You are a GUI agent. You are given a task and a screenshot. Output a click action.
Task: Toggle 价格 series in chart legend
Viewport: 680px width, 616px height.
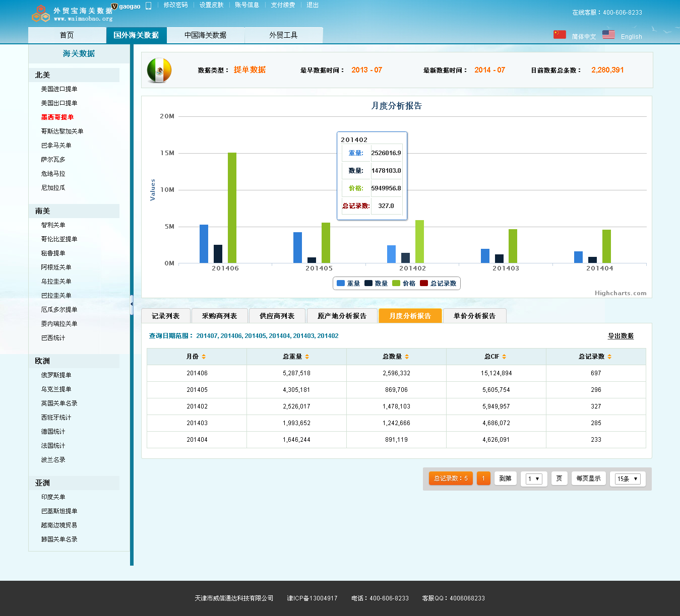pos(404,284)
